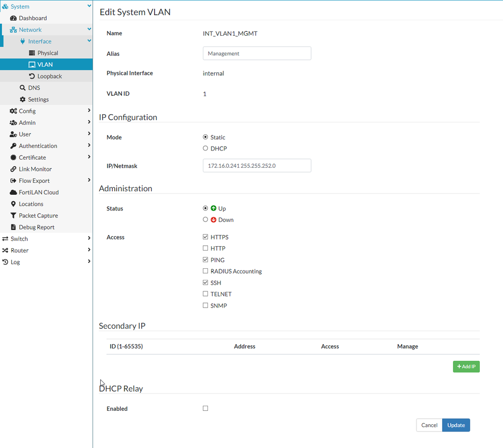503x448 pixels.
Task: Click the Alias input field
Action: (257, 53)
